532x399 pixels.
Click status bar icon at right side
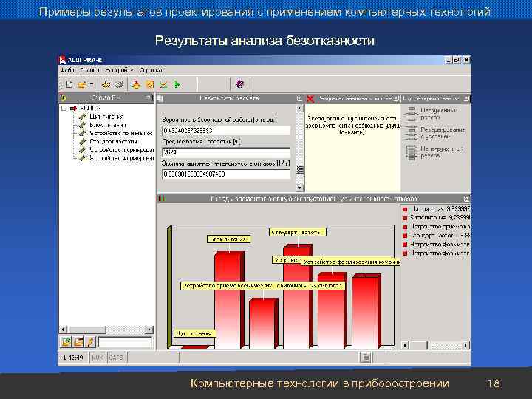click(x=366, y=358)
